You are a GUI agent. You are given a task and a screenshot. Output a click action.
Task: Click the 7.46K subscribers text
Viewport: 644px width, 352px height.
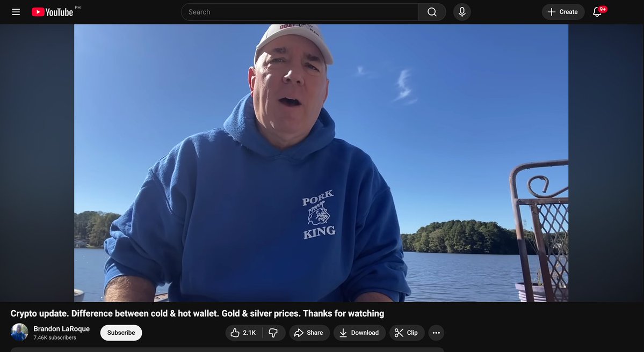coord(55,338)
